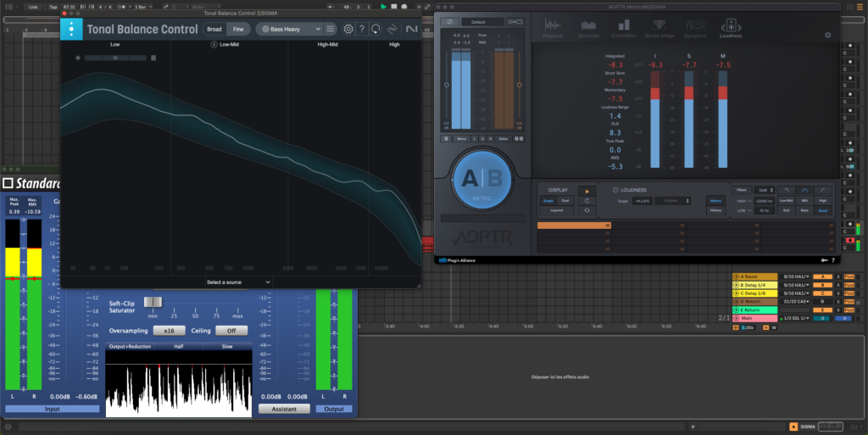Image resolution: width=868 pixels, height=435 pixels.
Task: Click the blue A level slider handle
Action: pyautogui.click(x=446, y=86)
